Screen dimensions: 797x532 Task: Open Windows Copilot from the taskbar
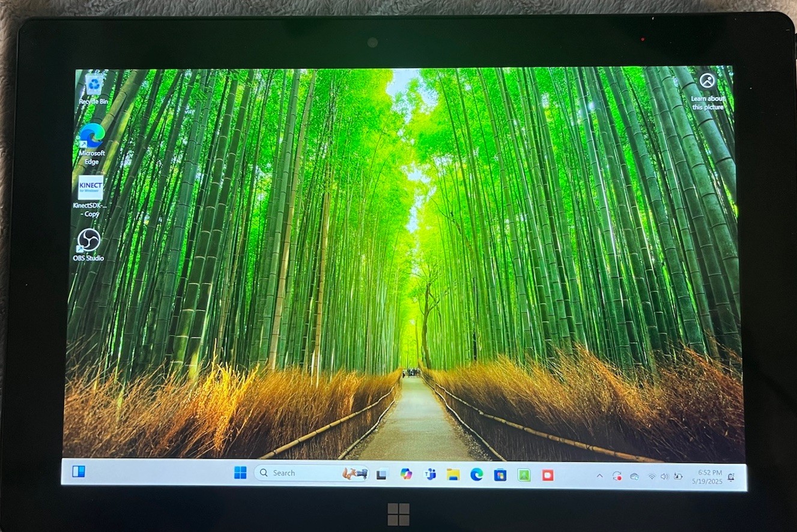pyautogui.click(x=407, y=473)
